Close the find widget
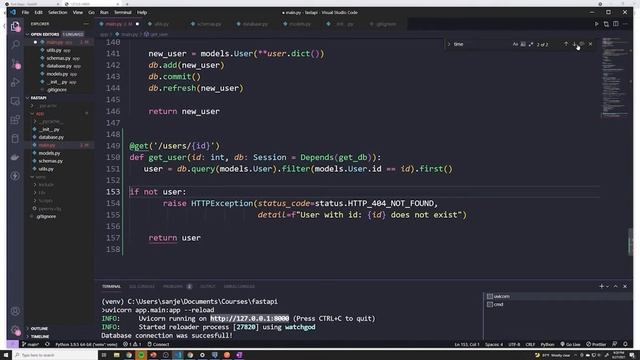This screenshot has height=360, width=640. point(590,44)
